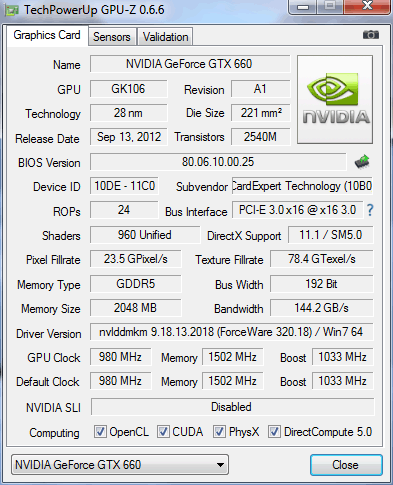The height and width of the screenshot is (485, 393).
Task: Click the Close button
Action: tap(346, 465)
